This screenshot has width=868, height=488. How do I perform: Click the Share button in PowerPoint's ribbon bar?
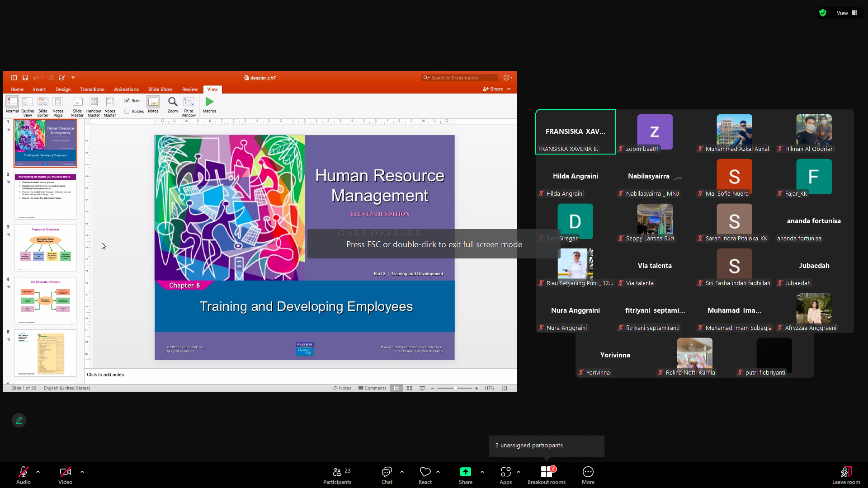coord(493,89)
